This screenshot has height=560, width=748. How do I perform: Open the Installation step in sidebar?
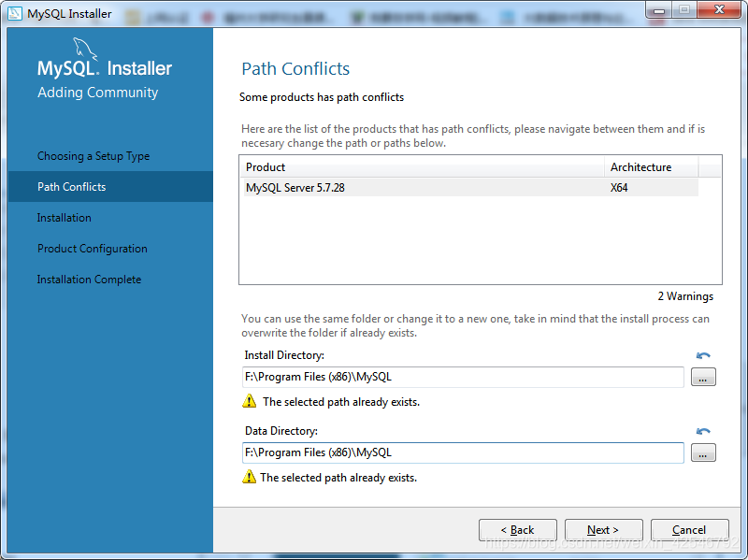(64, 218)
